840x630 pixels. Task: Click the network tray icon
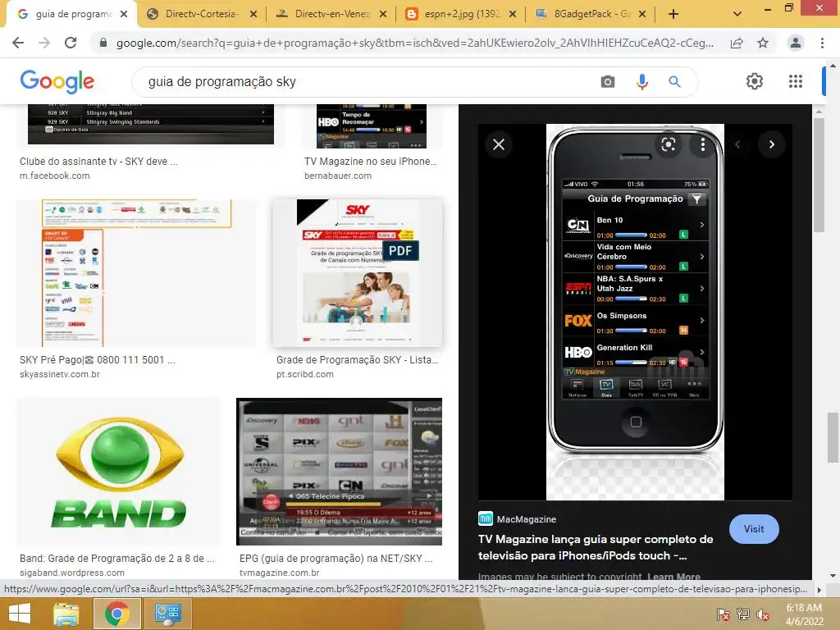(742, 614)
